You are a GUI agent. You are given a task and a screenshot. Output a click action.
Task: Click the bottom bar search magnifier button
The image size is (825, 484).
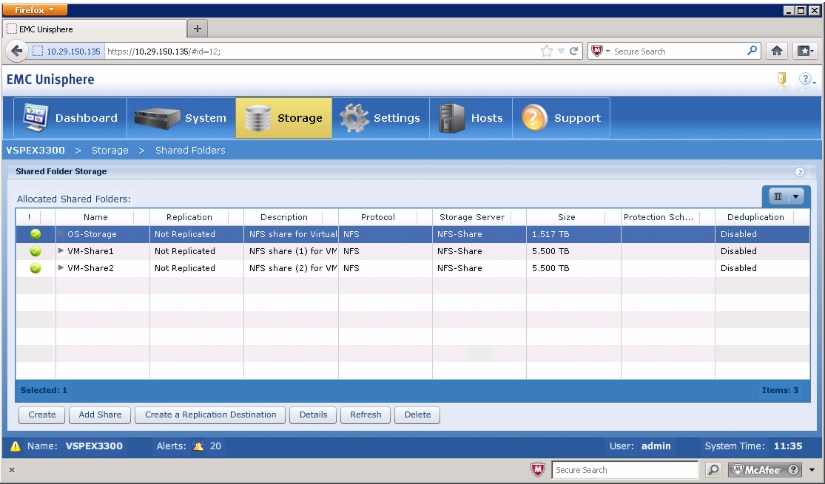(x=713, y=470)
